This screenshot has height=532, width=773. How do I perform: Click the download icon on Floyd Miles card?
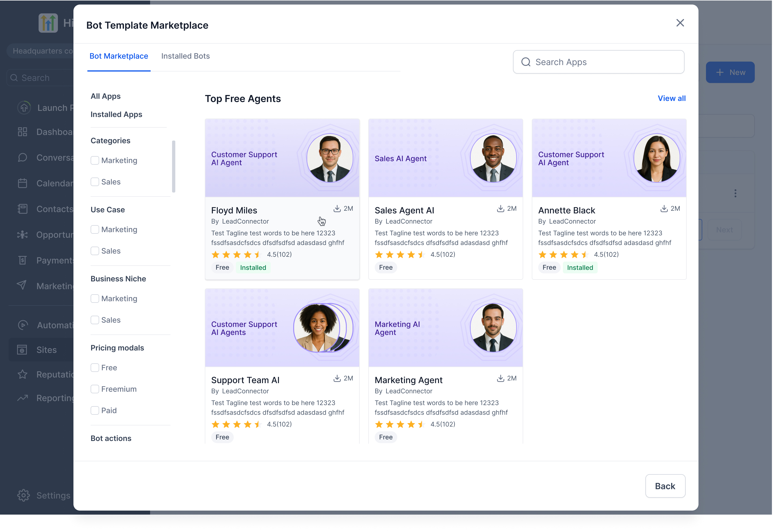[337, 209]
